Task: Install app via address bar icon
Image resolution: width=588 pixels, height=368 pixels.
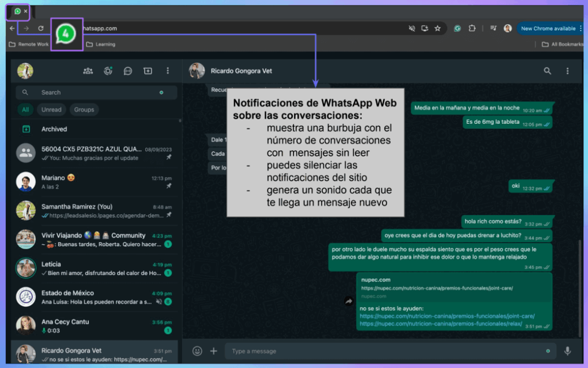Action: (x=424, y=29)
